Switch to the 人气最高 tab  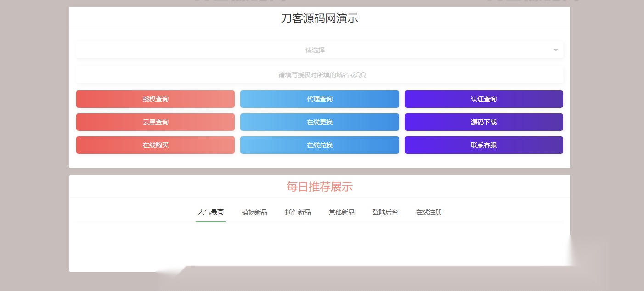pyautogui.click(x=211, y=212)
